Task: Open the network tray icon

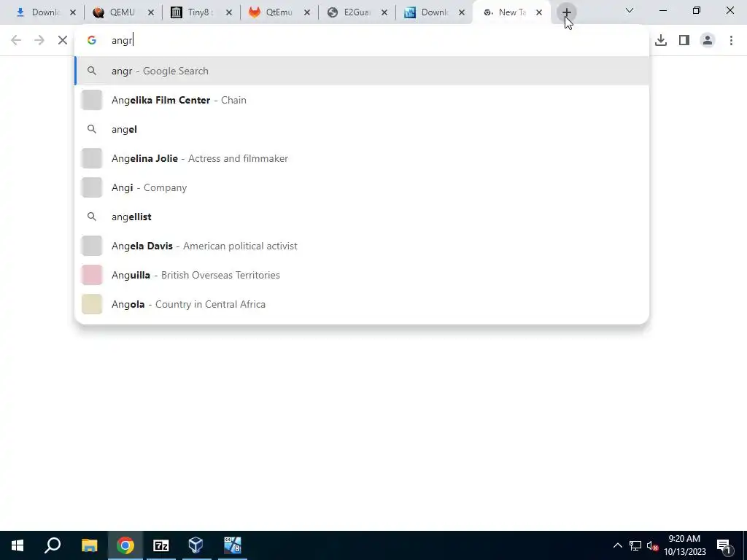Action: pyautogui.click(x=635, y=545)
